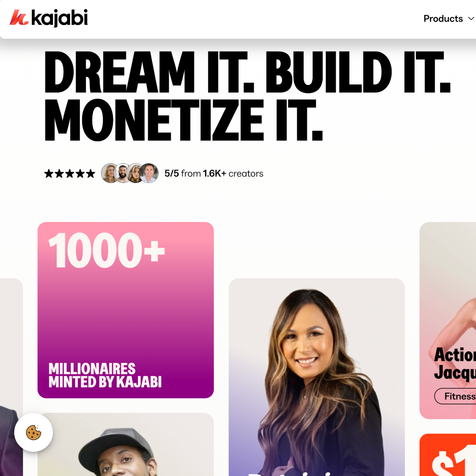Click the bearded man creator avatar
This screenshot has height=476, width=476.
[123, 173]
